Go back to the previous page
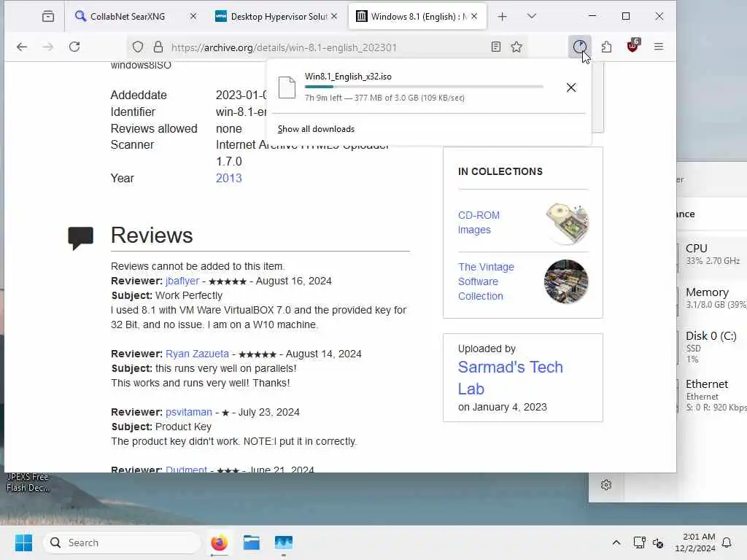This screenshot has height=560, width=747. pyautogui.click(x=22, y=47)
